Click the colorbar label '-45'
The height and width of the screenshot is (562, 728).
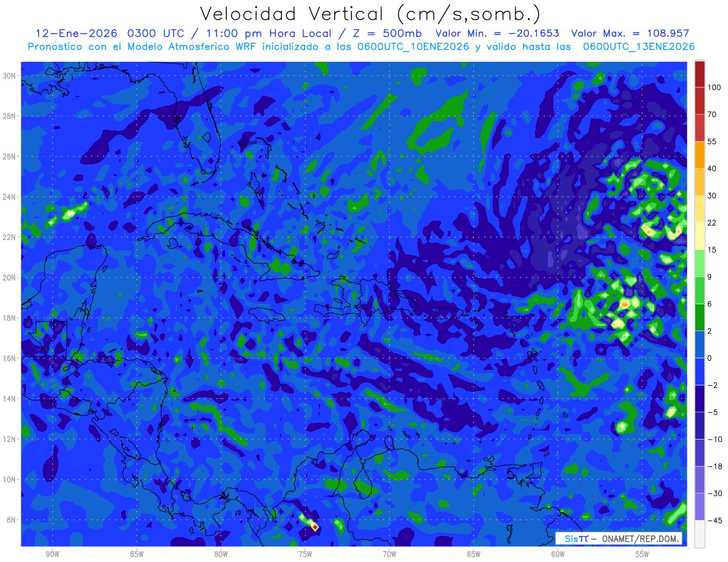click(x=714, y=521)
